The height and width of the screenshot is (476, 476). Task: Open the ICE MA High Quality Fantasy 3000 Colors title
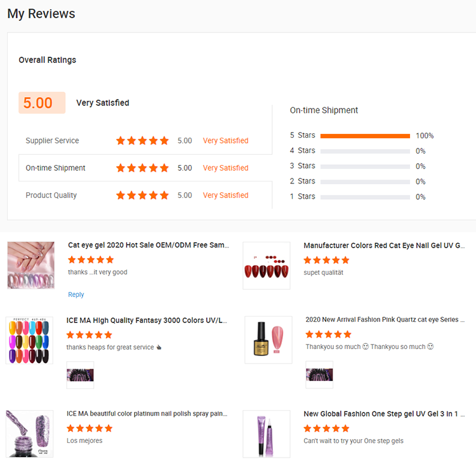[x=147, y=321]
